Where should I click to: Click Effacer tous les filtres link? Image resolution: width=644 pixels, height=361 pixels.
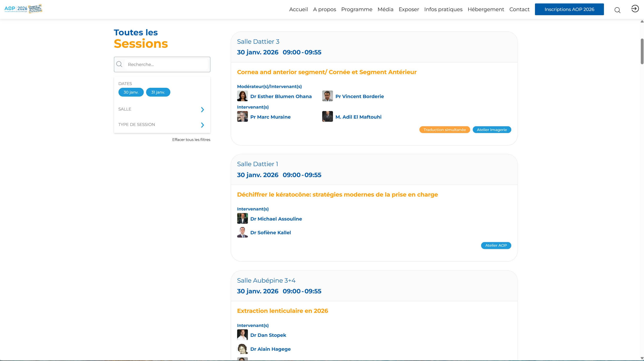tap(191, 140)
